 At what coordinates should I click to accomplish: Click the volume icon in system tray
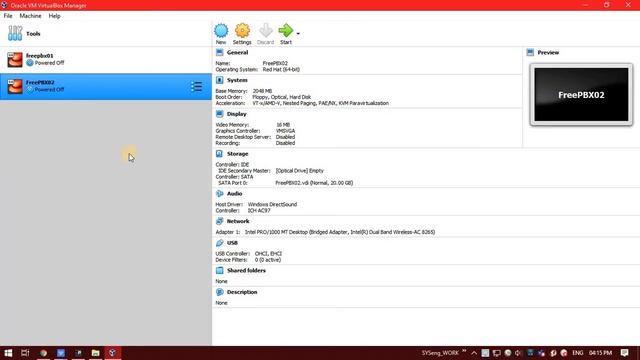point(518,353)
